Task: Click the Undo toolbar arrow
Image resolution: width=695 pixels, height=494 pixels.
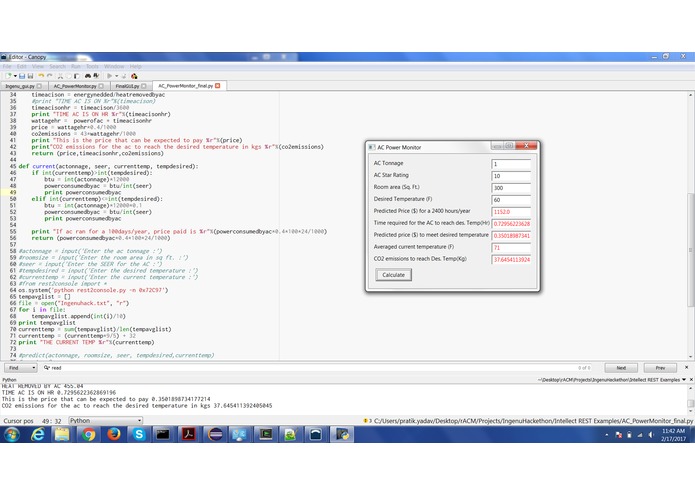Action: pyautogui.click(x=41, y=76)
